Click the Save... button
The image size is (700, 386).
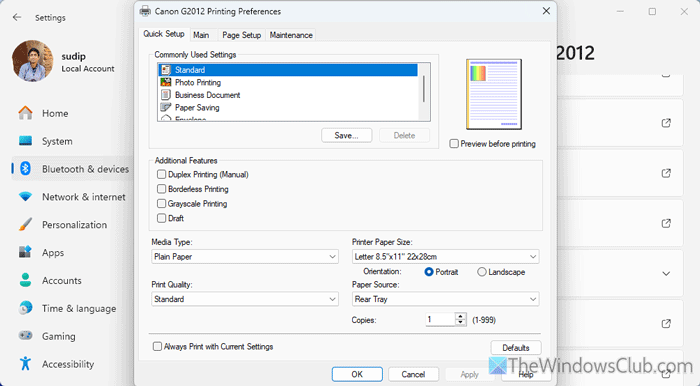(x=346, y=136)
